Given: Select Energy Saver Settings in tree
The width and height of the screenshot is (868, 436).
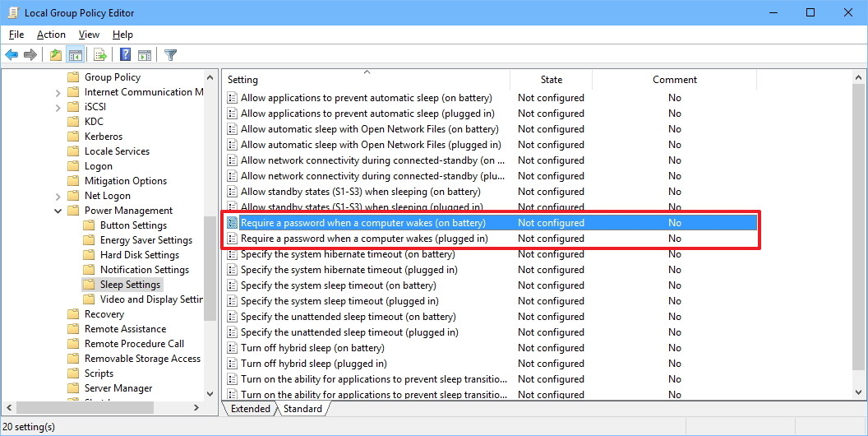Looking at the screenshot, I should (146, 240).
